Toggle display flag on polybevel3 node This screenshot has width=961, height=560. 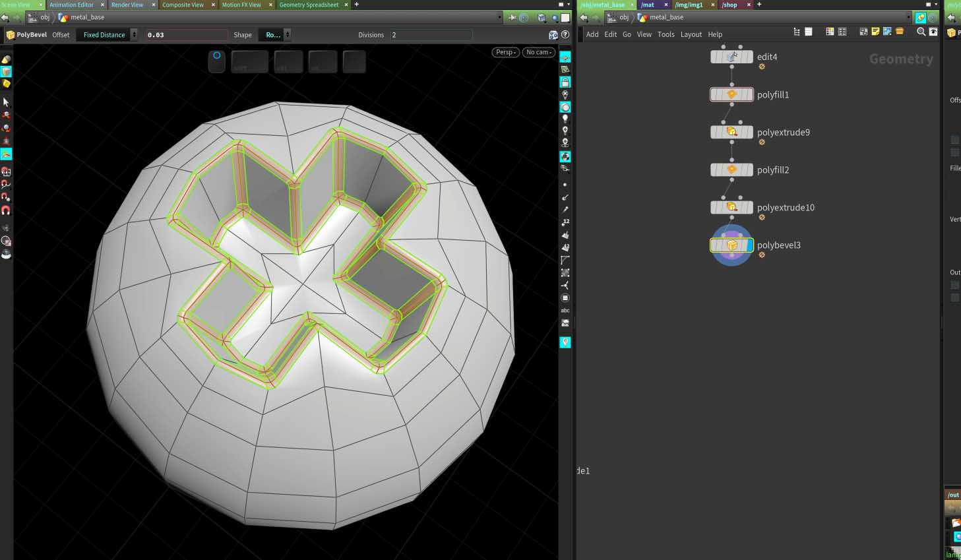(749, 245)
